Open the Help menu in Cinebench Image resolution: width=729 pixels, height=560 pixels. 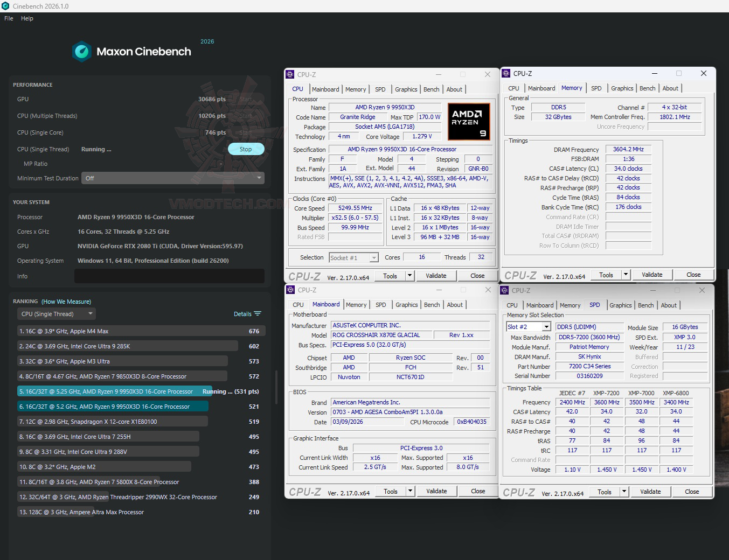tap(27, 18)
